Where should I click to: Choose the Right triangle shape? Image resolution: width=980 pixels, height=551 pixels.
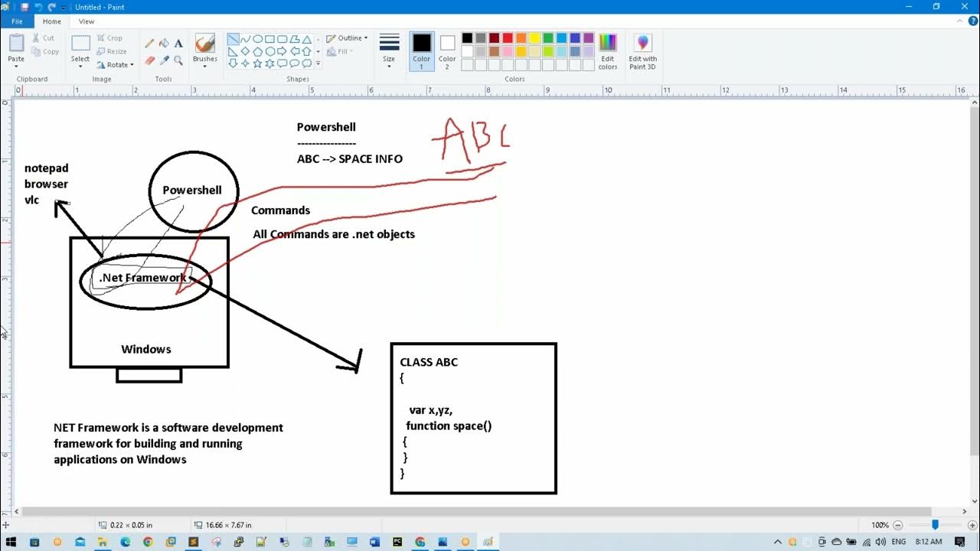[234, 51]
